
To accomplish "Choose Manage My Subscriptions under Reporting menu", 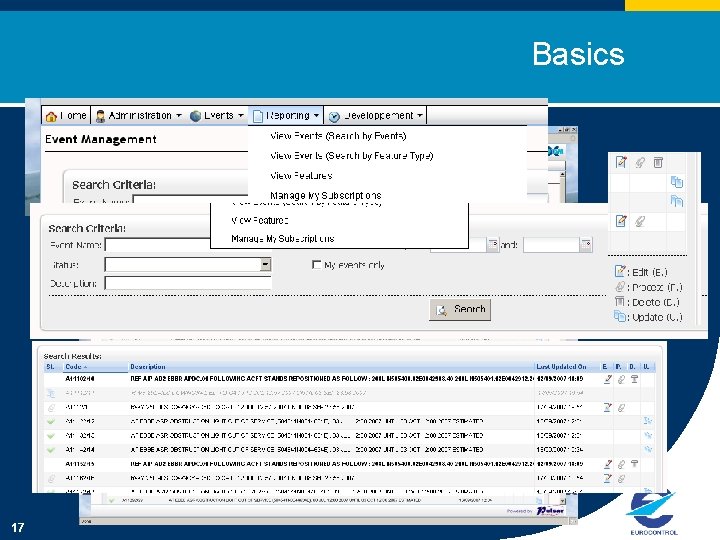I will point(326,195).
